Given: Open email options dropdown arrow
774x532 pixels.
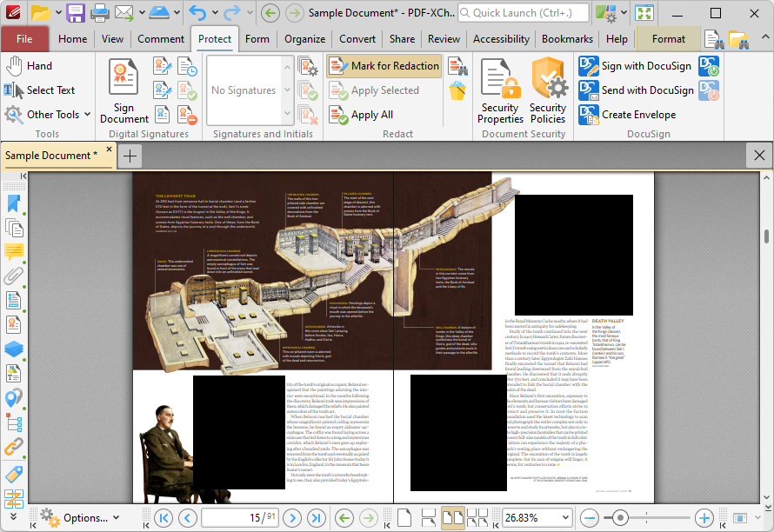Looking at the screenshot, I should [142, 13].
